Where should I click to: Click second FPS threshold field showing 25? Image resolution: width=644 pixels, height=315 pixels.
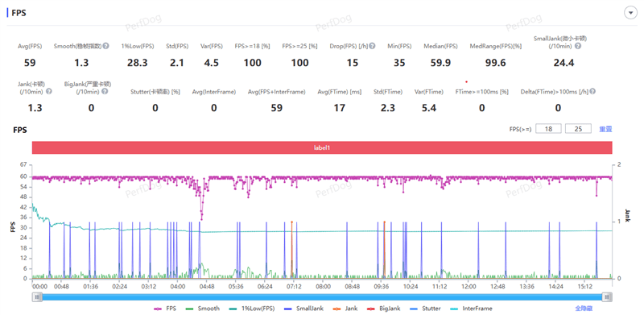578,129
